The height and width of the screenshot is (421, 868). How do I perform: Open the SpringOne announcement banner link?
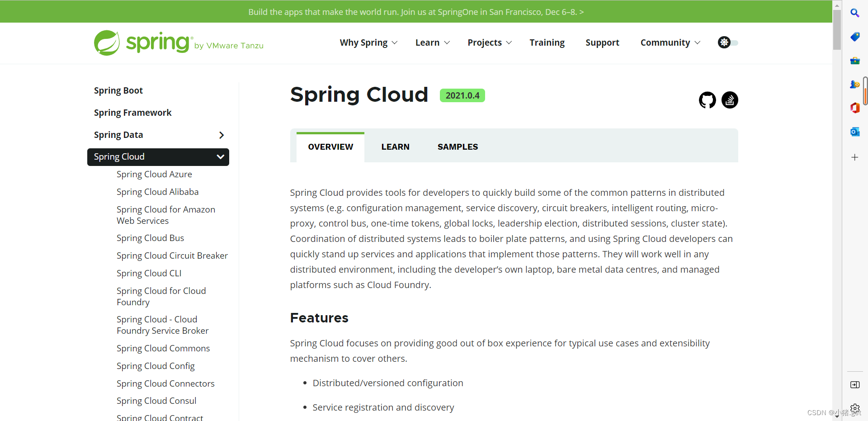416,12
